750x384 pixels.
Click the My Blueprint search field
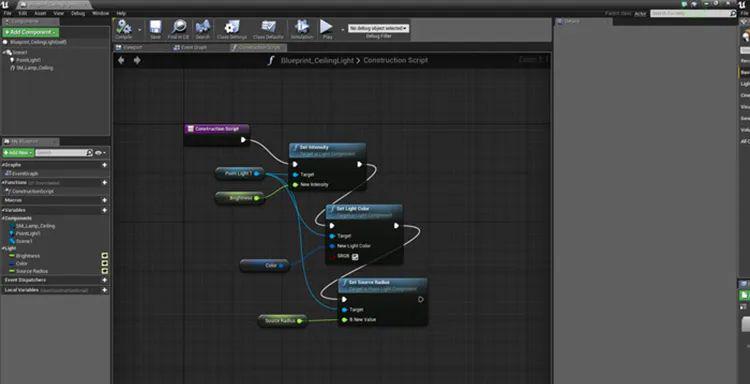coord(64,153)
